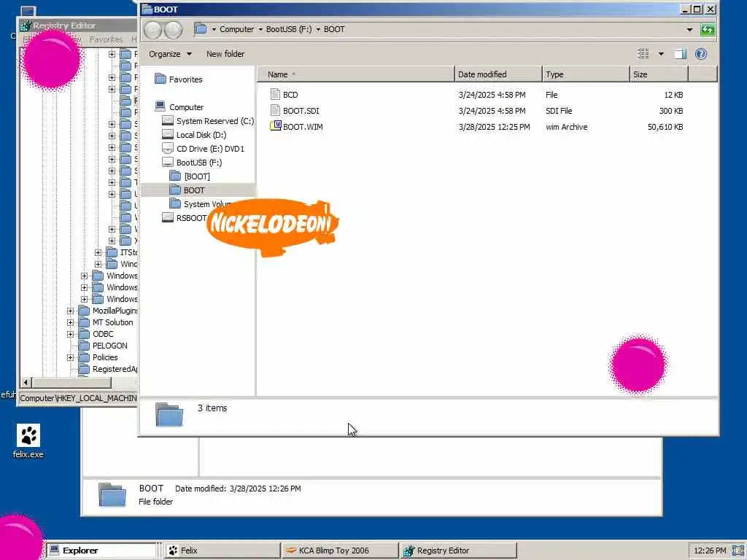Click the Back navigation arrow in BOOT window
Viewport: 747px width, 560px height.
(153, 30)
